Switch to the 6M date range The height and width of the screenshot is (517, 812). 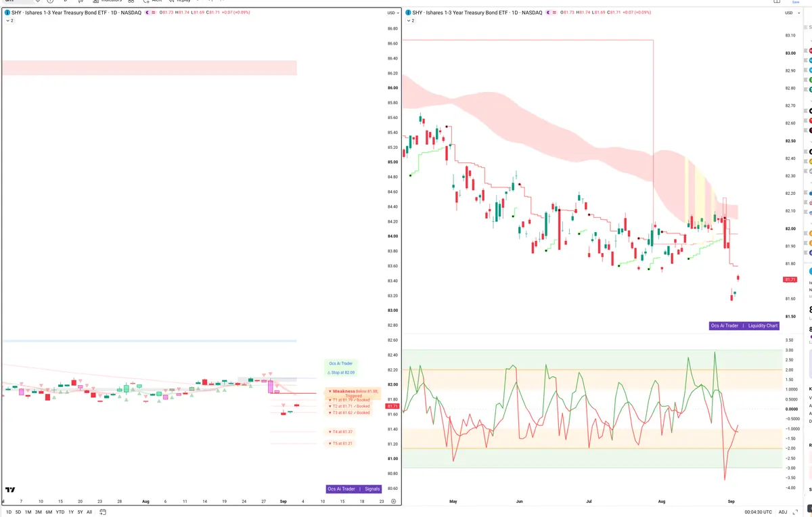pos(49,512)
